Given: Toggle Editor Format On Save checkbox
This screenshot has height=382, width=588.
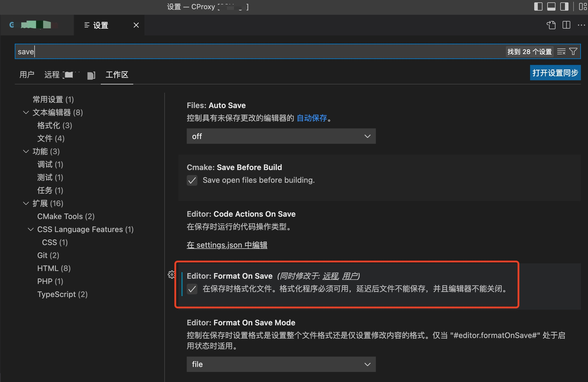Looking at the screenshot, I should coord(192,289).
